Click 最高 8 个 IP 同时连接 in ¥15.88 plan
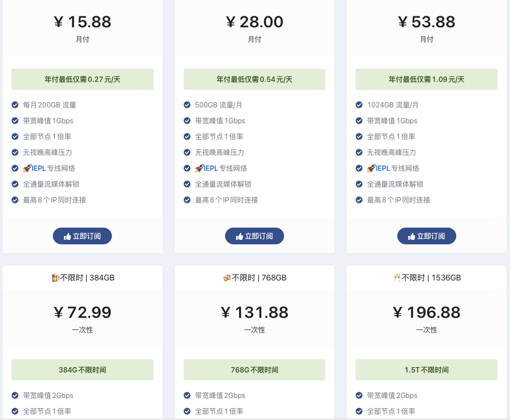Screen dimensions: 510x420 [54, 200]
